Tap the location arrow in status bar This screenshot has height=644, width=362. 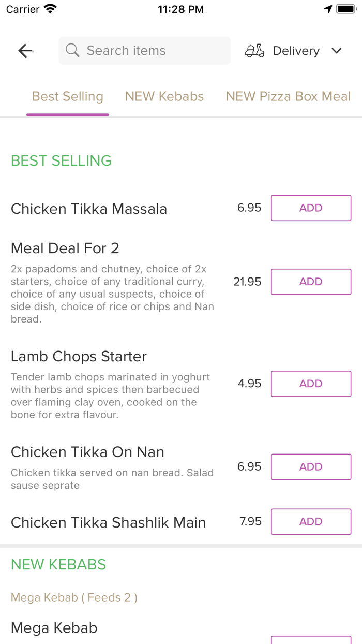tap(328, 9)
